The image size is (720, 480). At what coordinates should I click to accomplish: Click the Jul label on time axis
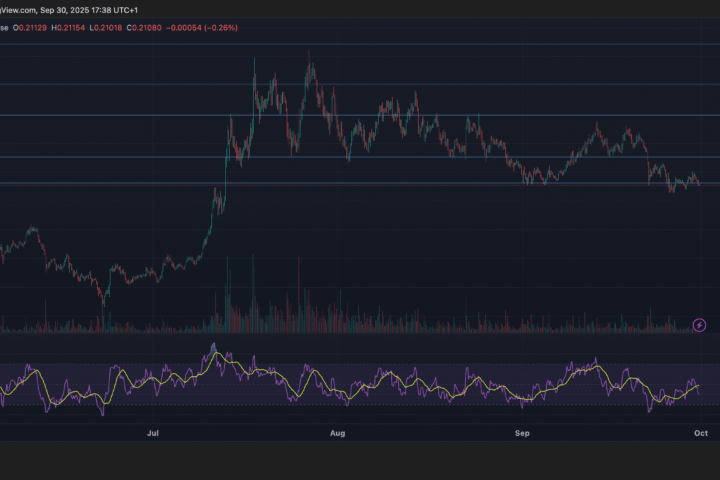(x=153, y=434)
